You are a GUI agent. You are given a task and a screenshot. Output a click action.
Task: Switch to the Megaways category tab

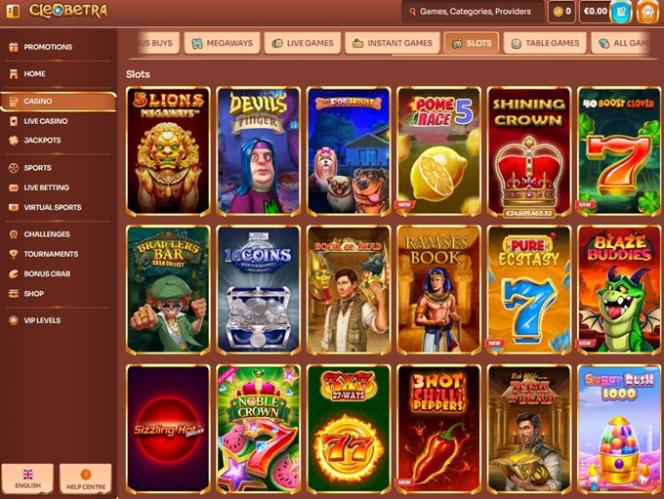point(222,43)
